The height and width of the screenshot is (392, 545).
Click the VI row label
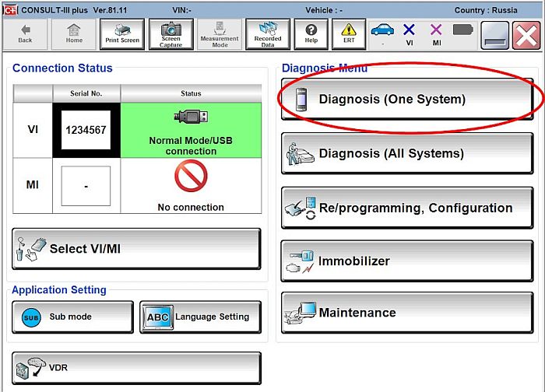click(x=33, y=130)
